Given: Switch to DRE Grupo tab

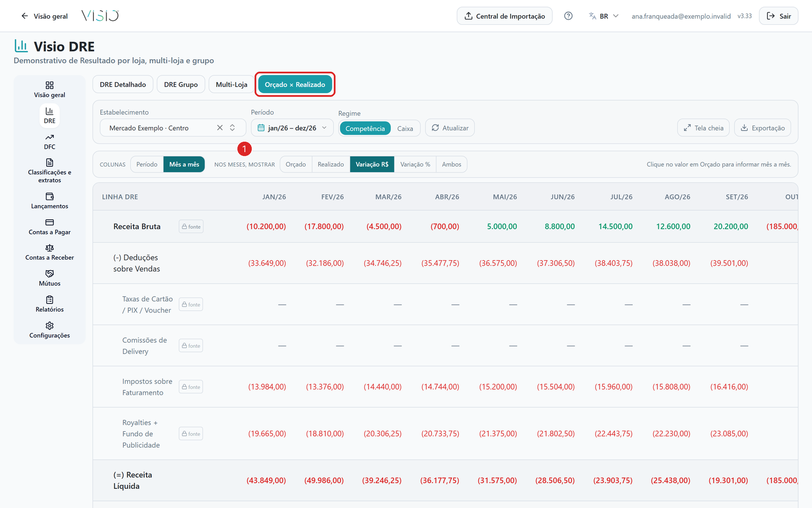Looking at the screenshot, I should point(181,84).
